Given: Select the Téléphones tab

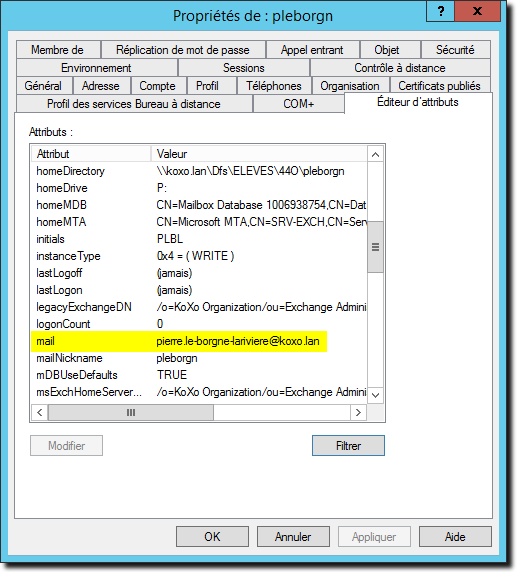Looking at the screenshot, I should 274,86.
